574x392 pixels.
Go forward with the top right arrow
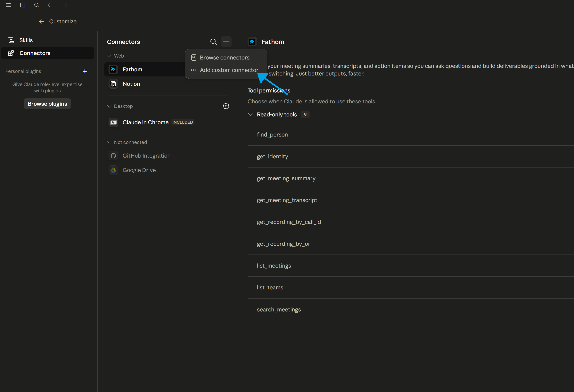click(x=64, y=5)
